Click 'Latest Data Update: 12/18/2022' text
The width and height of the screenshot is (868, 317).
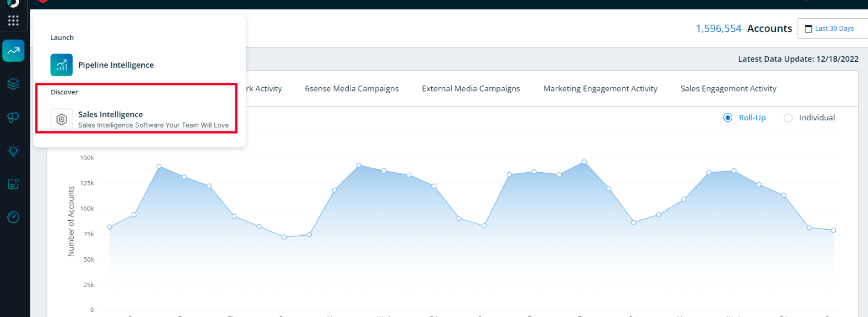[798, 59]
